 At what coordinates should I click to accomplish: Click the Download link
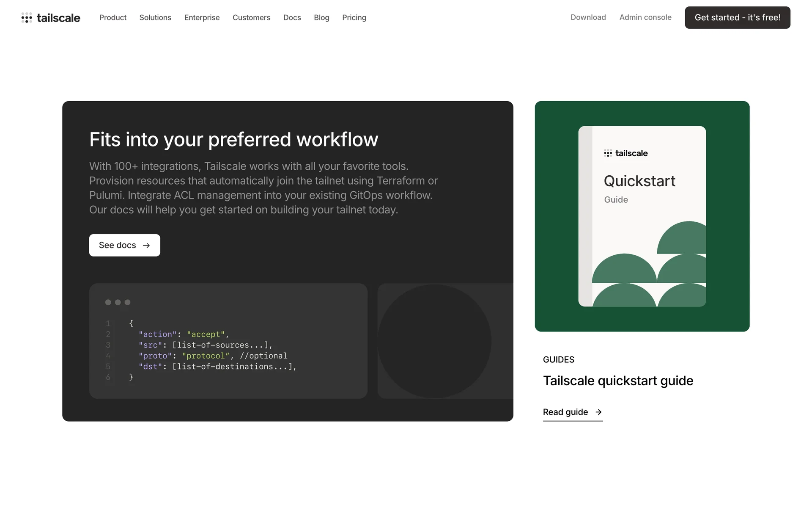coord(588,17)
